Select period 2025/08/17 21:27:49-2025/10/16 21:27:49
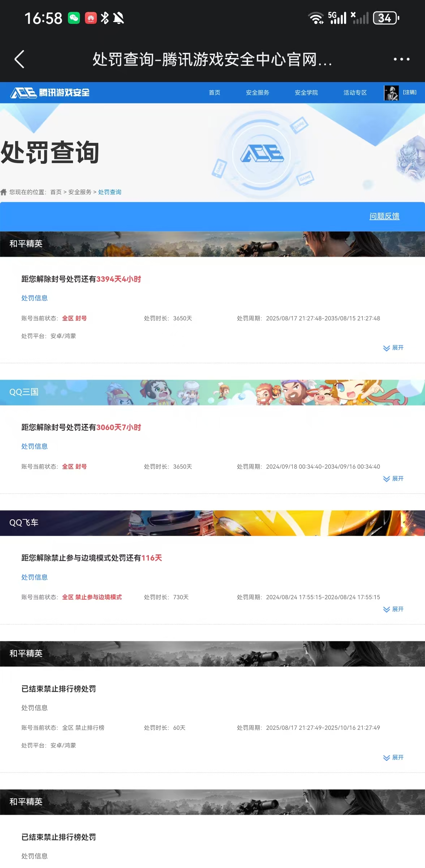 [323, 728]
